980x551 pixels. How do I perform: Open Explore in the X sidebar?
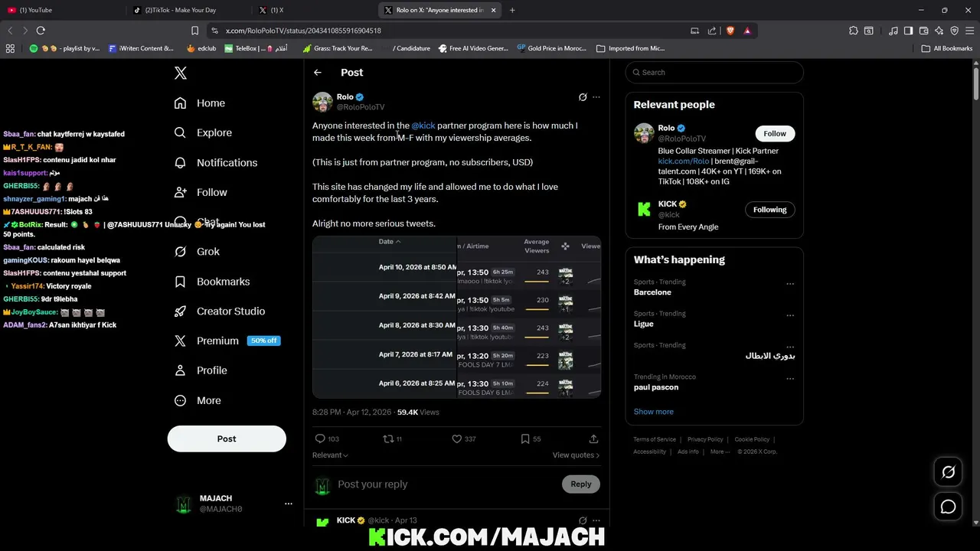[x=203, y=132]
